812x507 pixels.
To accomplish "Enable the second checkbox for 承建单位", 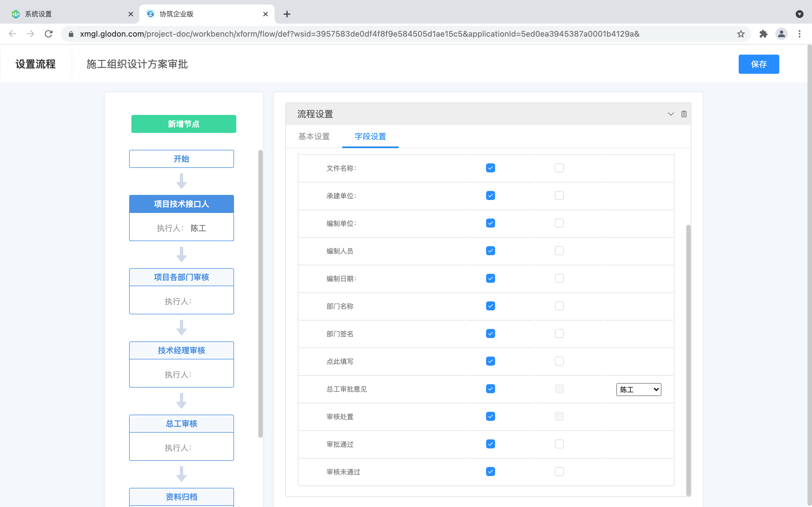I will (559, 195).
